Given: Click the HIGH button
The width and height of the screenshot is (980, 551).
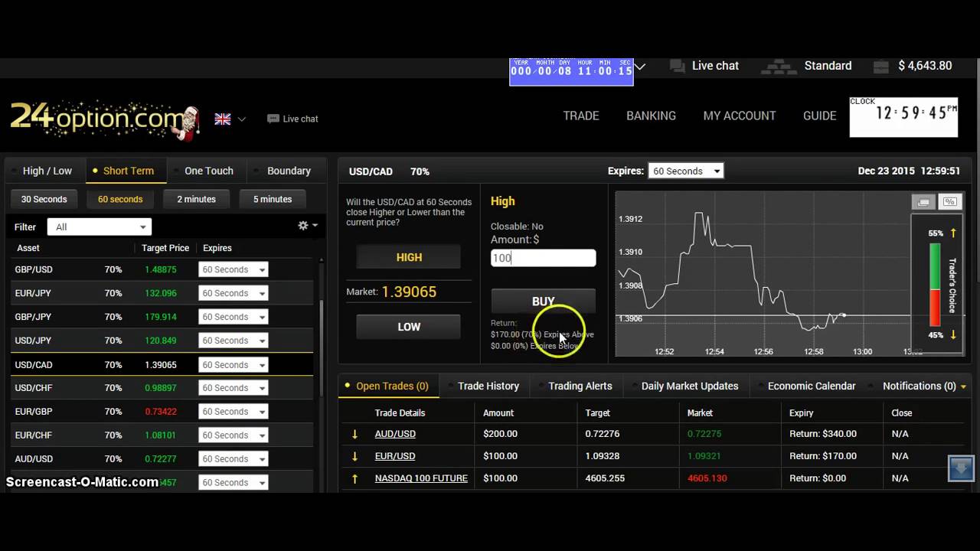Looking at the screenshot, I should [x=409, y=257].
